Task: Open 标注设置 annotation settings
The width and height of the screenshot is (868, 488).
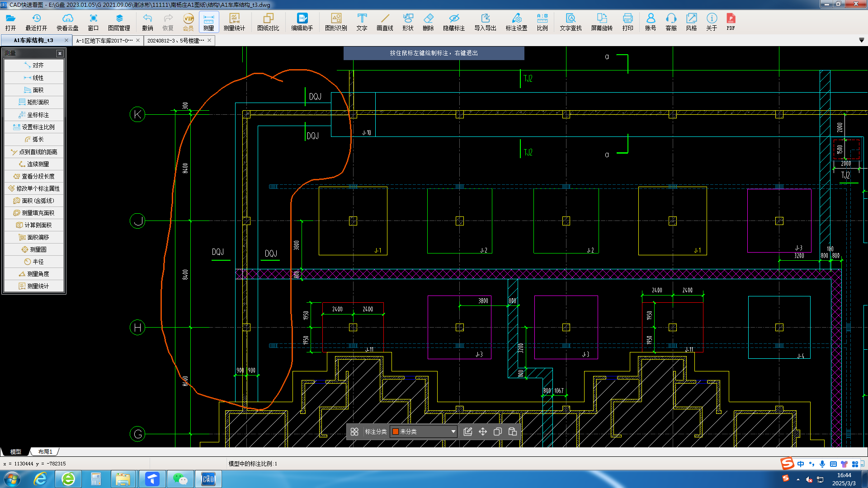Action: pos(516,22)
